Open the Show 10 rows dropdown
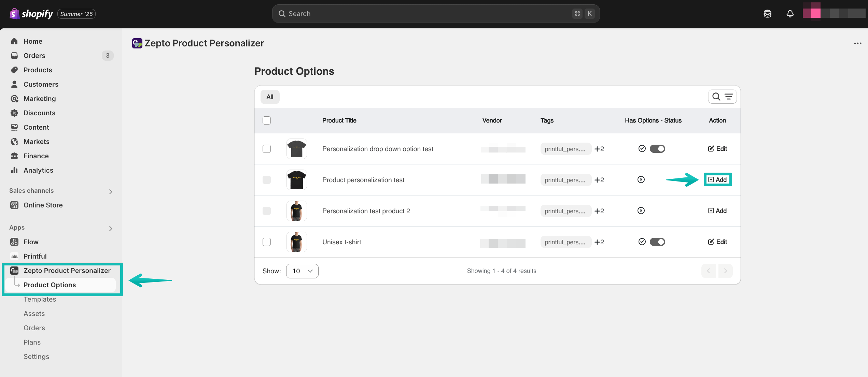This screenshot has width=868, height=377. click(x=302, y=271)
